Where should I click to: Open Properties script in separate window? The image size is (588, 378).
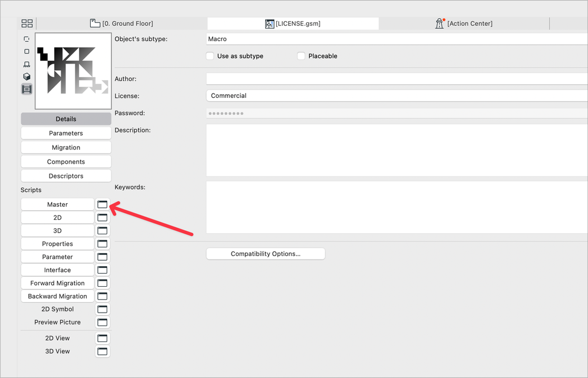pos(103,244)
